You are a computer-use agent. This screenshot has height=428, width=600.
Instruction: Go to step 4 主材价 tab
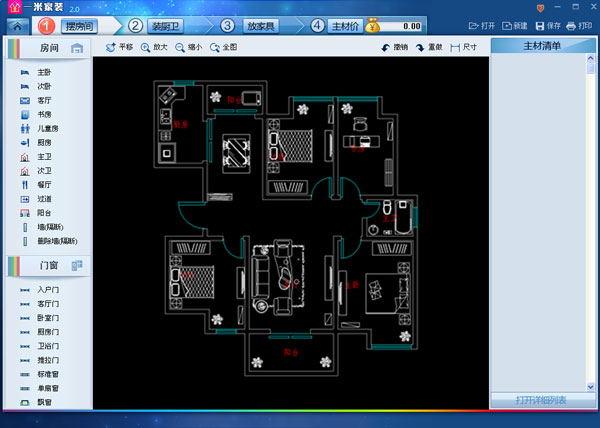tap(347, 24)
